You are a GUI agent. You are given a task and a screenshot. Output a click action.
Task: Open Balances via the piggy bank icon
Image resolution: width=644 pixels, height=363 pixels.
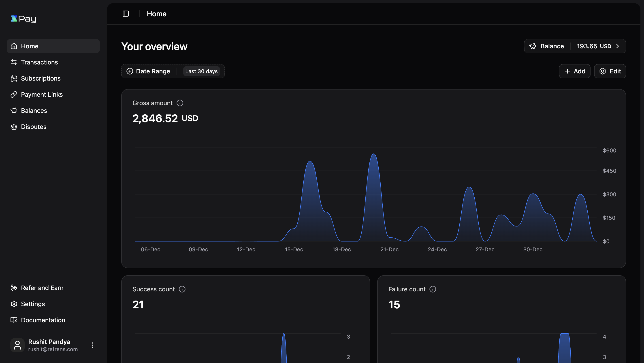coord(14,110)
